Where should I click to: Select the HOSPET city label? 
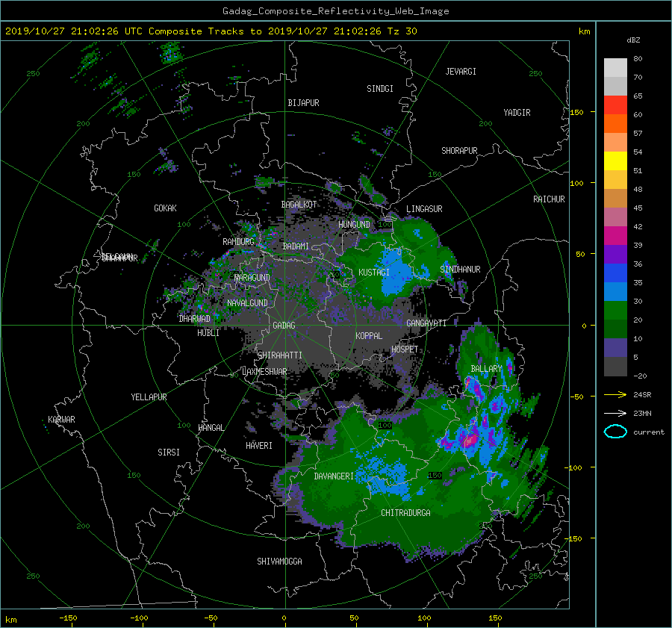(x=405, y=349)
